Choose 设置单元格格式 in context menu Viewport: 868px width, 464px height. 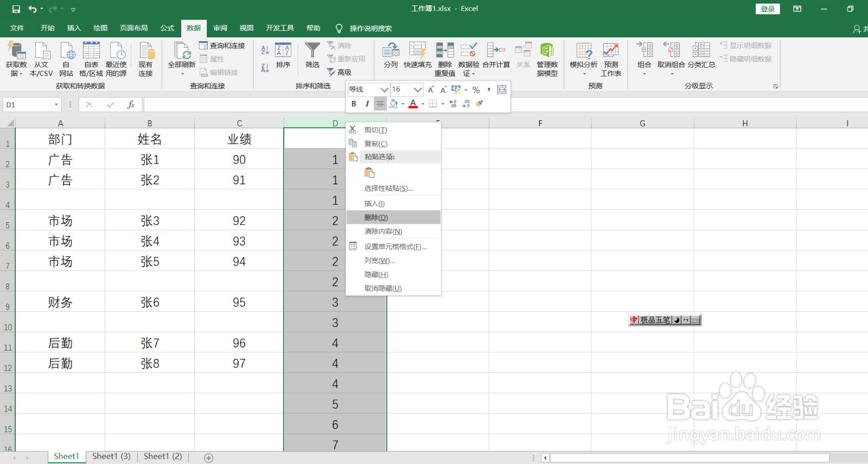coord(393,247)
